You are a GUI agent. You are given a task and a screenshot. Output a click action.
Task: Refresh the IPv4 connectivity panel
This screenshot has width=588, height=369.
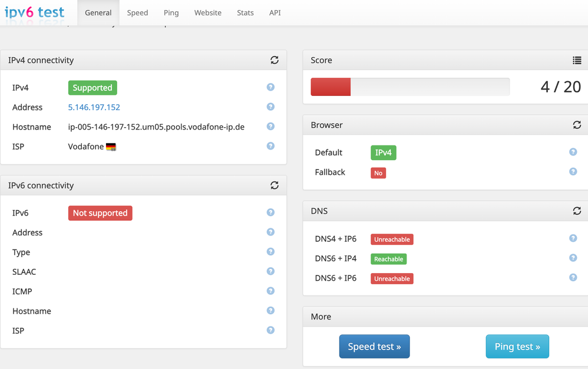tap(275, 60)
